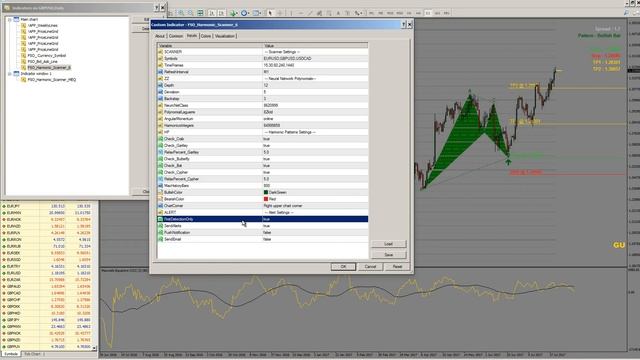Click the Save button
This screenshot has width=640, height=360.
coord(389,255)
